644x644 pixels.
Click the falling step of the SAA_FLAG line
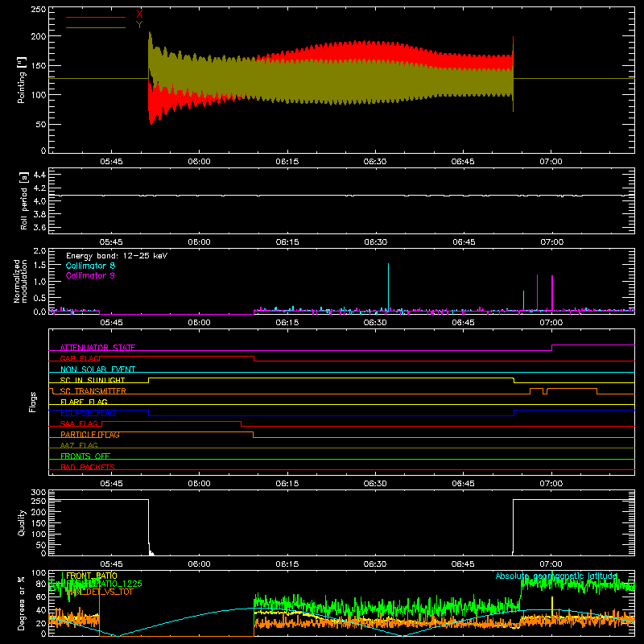[241, 424]
